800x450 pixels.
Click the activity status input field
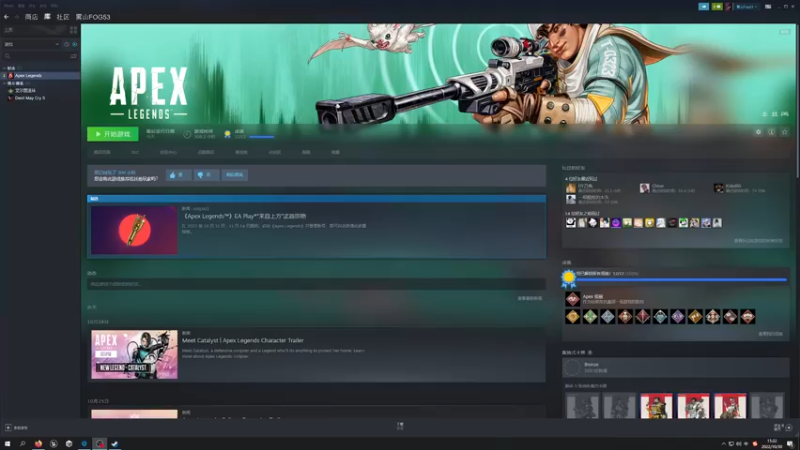click(316, 284)
